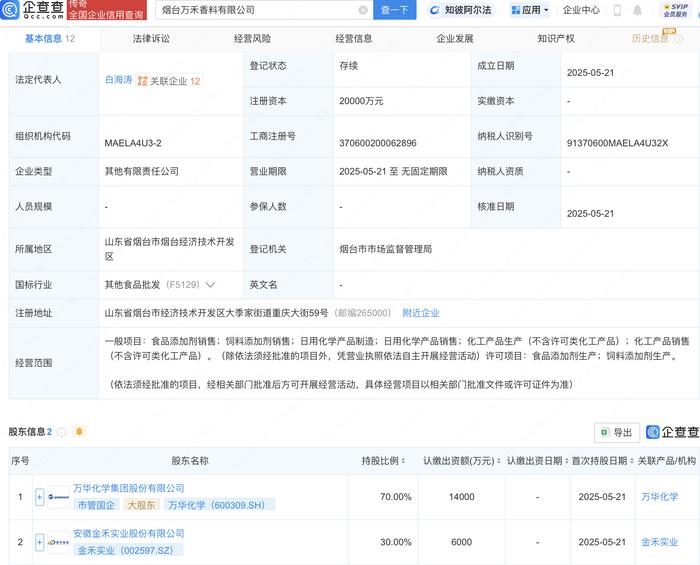Image resolution: width=700 pixels, height=565 pixels.
Task: Click the Qcc logo icon
Action: (x=10, y=9)
